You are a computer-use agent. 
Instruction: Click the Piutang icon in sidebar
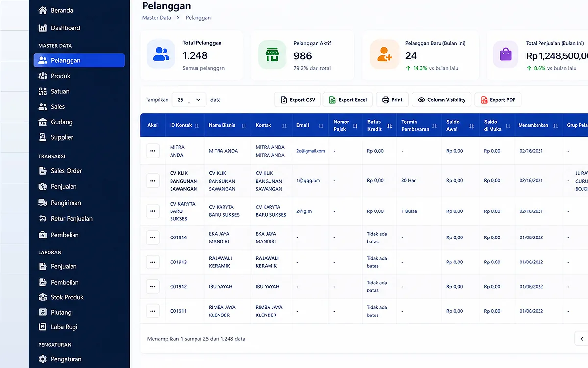coord(43,312)
